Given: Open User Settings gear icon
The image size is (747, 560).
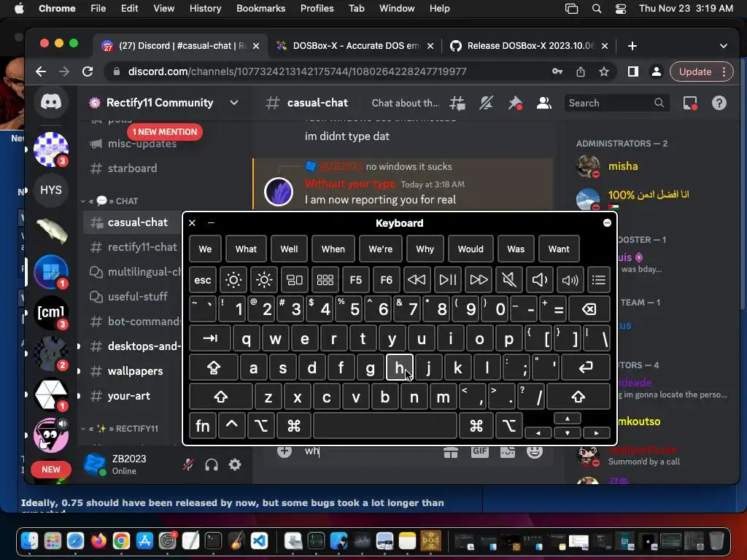Looking at the screenshot, I should coord(235,464).
